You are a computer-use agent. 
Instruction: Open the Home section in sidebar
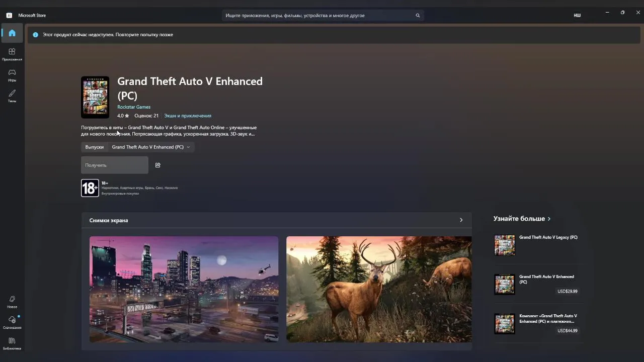tap(12, 33)
